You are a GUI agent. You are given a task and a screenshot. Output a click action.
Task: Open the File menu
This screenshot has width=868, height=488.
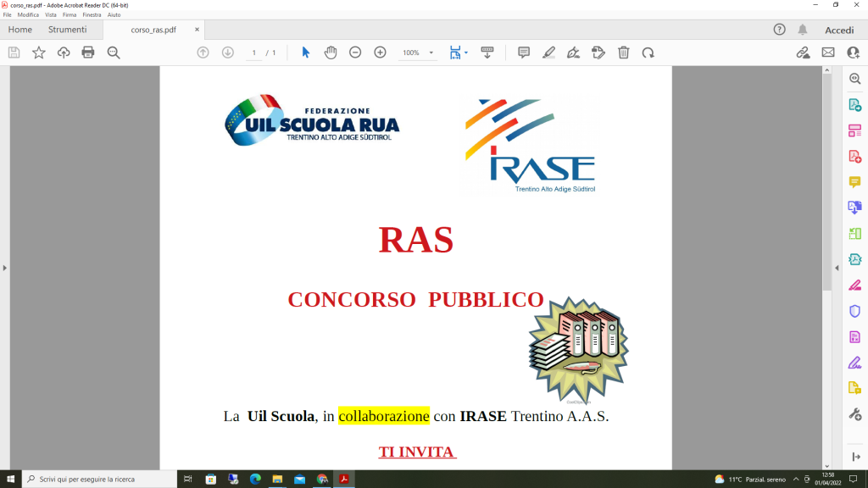coord(7,15)
